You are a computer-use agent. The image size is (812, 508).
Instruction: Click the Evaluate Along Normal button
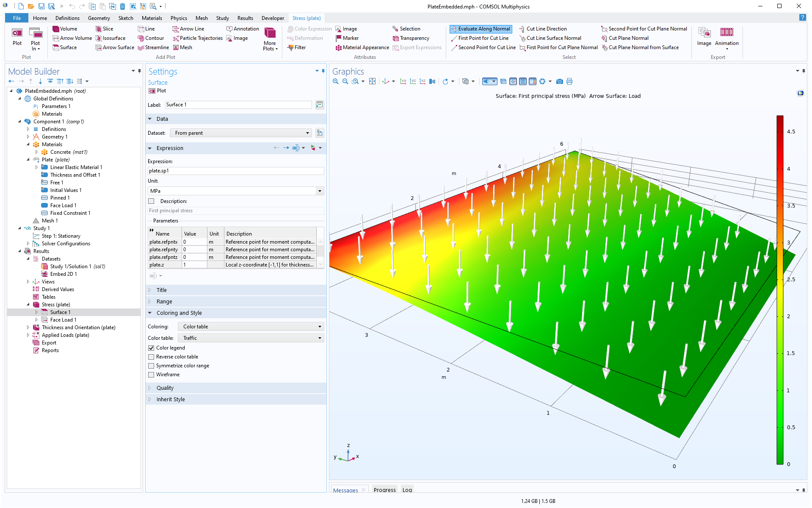(481, 29)
